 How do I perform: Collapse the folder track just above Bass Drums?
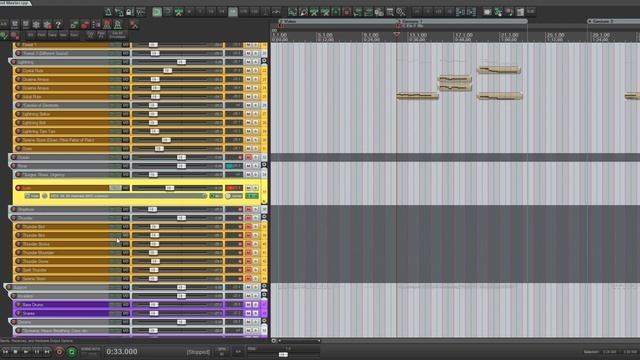click(264, 295)
